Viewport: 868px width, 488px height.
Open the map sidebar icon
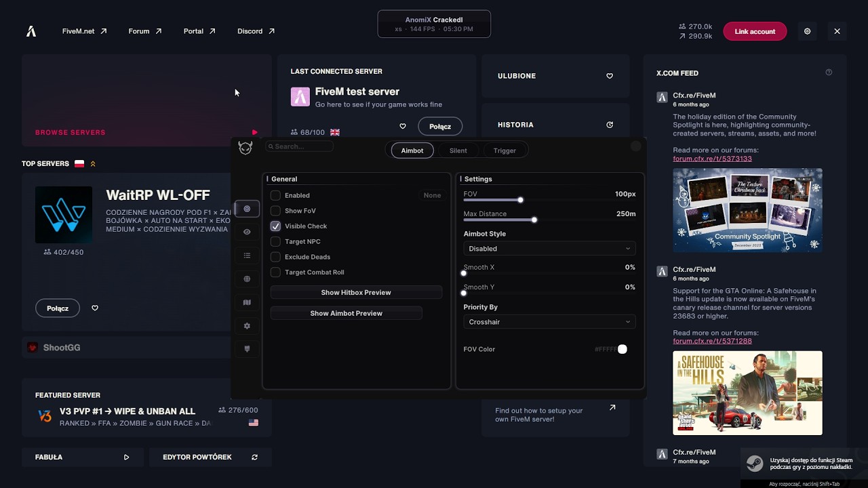[247, 302]
